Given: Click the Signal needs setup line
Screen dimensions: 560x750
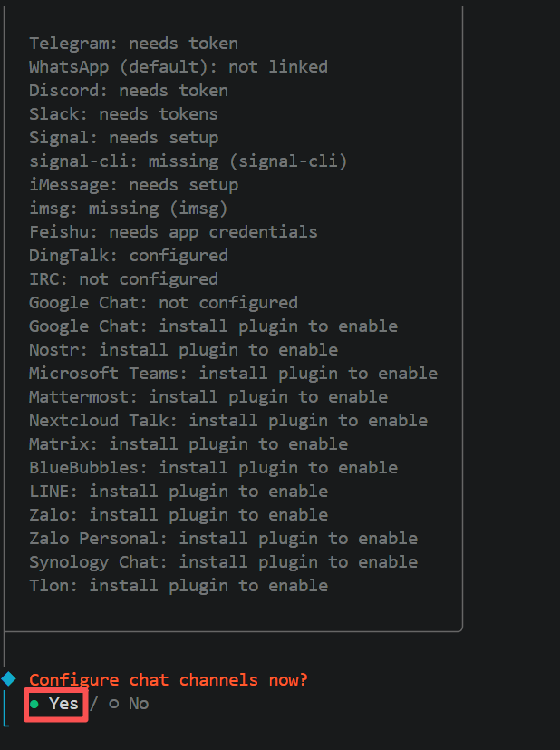Looking at the screenshot, I should tap(123, 138).
